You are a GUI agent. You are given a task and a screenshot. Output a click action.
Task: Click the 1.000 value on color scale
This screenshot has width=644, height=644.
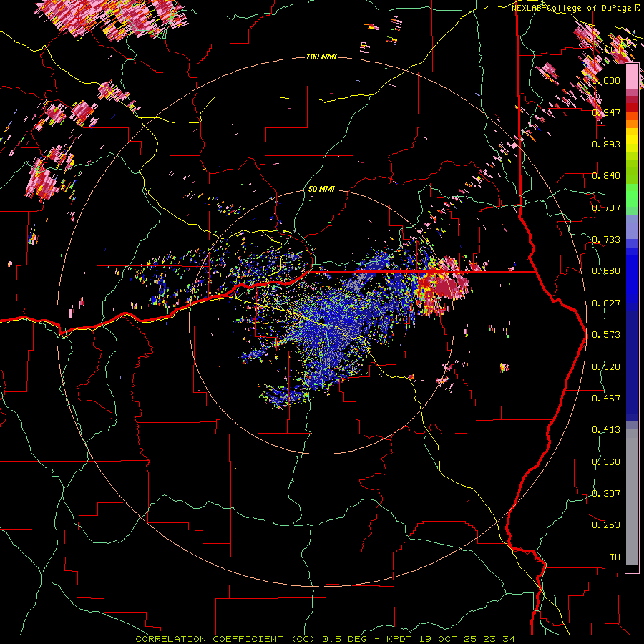point(606,80)
